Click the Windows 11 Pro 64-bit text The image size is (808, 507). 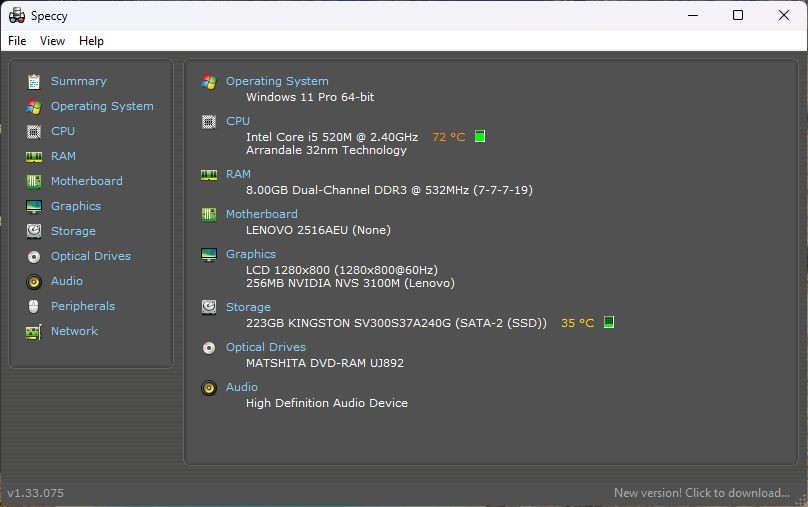310,97
